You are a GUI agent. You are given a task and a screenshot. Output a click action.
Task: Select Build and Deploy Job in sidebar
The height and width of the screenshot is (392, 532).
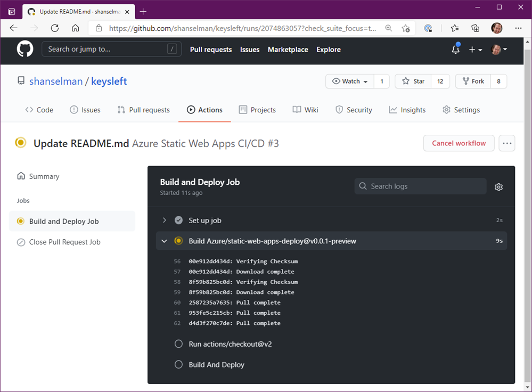tap(72, 221)
